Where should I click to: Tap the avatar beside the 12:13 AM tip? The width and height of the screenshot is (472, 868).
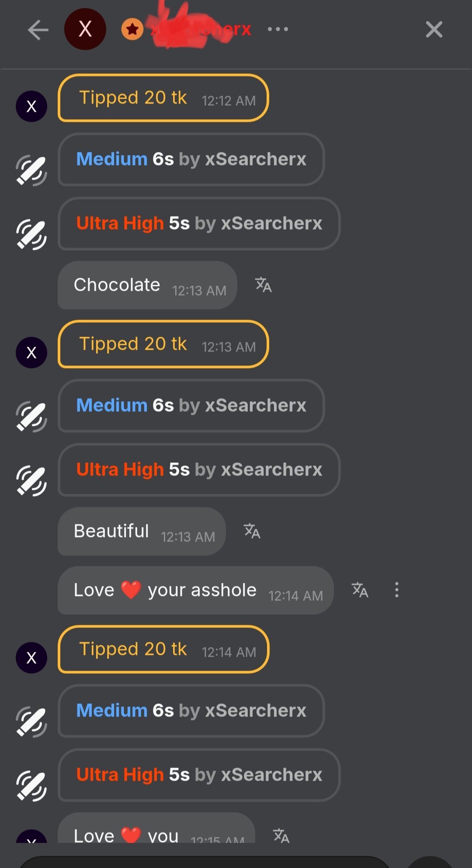[x=31, y=352]
